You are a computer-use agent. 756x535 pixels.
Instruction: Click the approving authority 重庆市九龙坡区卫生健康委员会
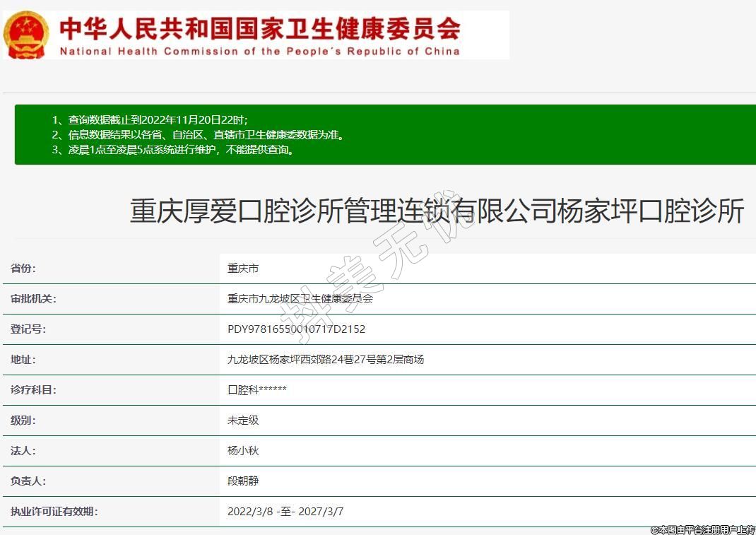pos(300,299)
